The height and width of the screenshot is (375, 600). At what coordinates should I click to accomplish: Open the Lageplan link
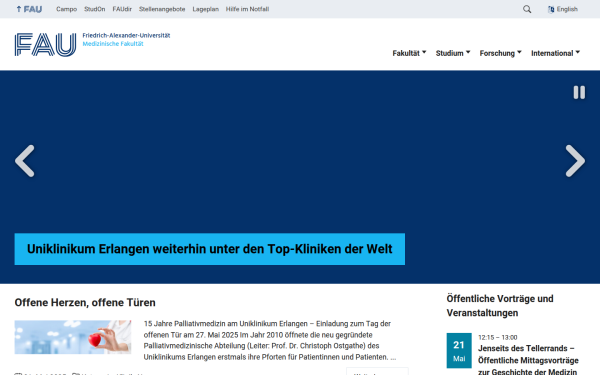pyautogui.click(x=205, y=9)
